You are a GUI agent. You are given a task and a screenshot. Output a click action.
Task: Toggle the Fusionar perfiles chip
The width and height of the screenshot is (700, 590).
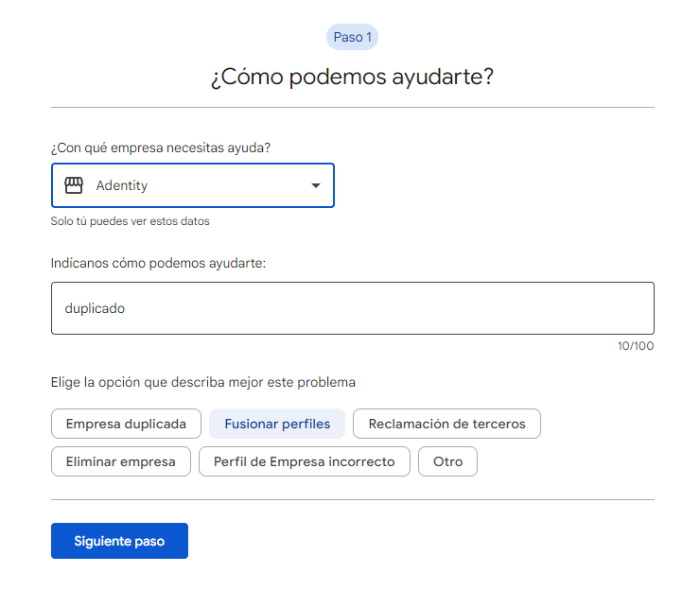tap(277, 424)
